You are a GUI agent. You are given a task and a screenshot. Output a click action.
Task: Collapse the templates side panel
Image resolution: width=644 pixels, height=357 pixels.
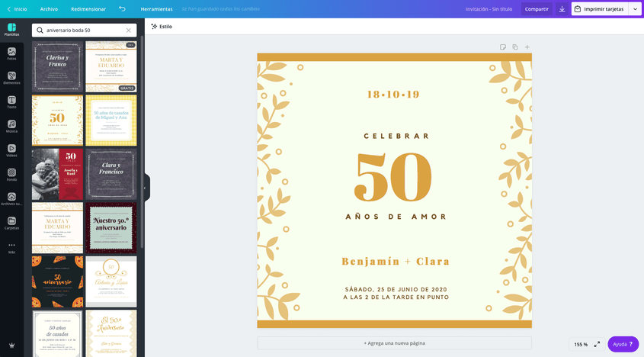tap(145, 188)
